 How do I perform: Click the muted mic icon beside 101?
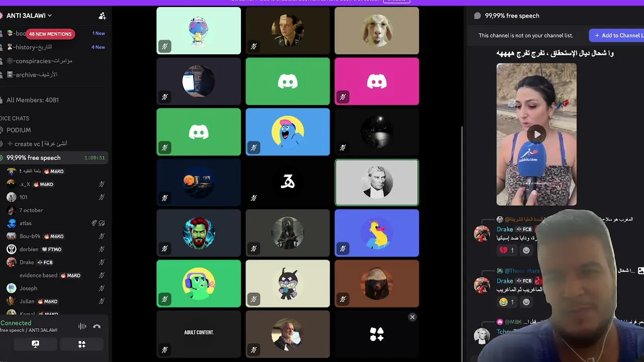pyautogui.click(x=102, y=198)
